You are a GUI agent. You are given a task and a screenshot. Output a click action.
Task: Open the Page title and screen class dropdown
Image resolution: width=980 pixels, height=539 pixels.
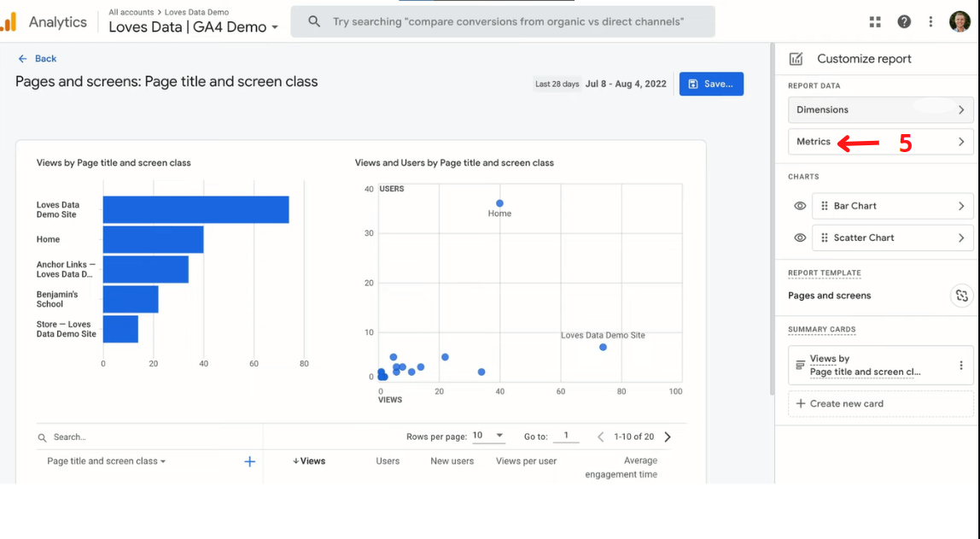104,460
